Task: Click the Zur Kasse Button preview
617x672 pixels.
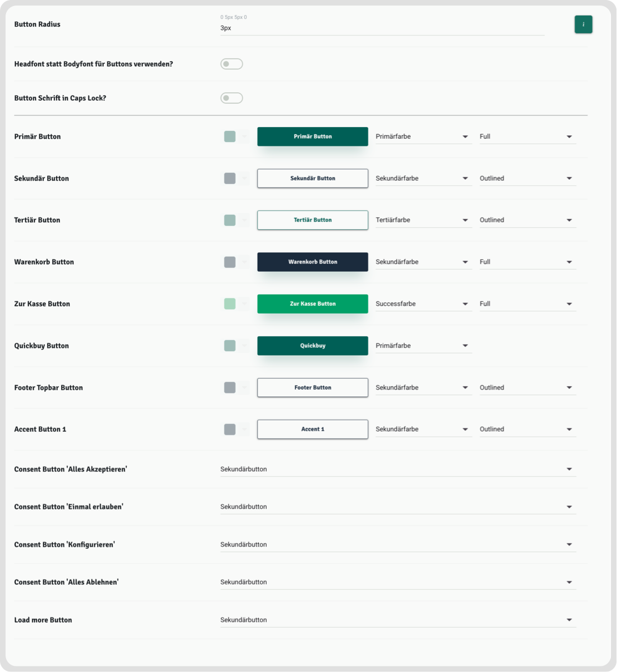Action: [x=312, y=304]
